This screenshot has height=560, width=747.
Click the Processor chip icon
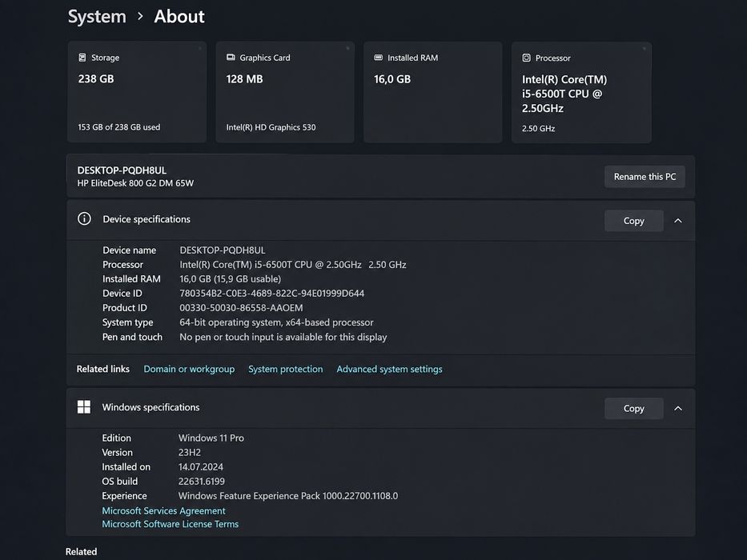(527, 58)
